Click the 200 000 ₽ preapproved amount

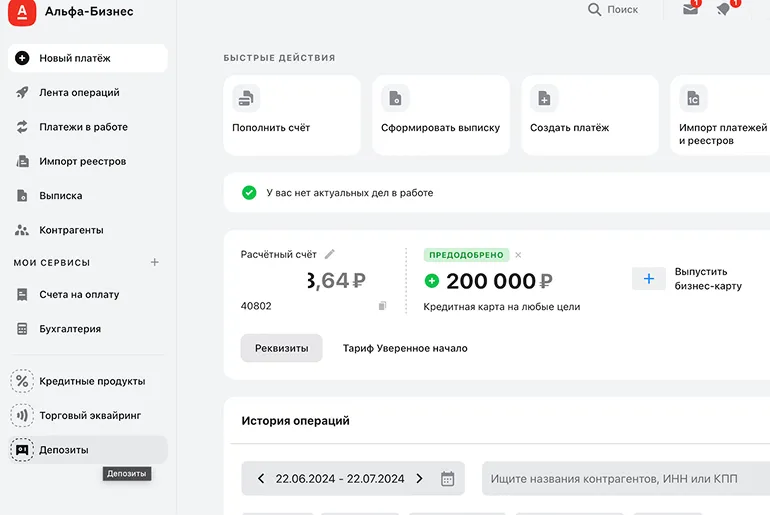click(x=499, y=281)
